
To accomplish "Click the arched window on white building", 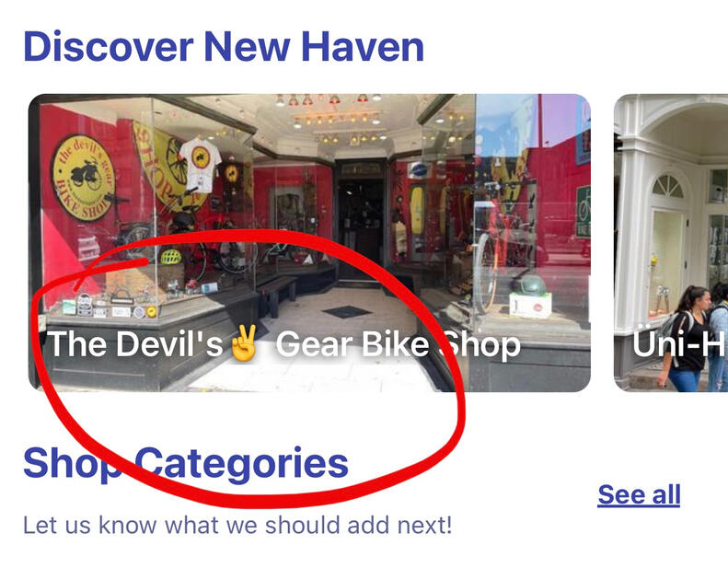I will pos(667,186).
